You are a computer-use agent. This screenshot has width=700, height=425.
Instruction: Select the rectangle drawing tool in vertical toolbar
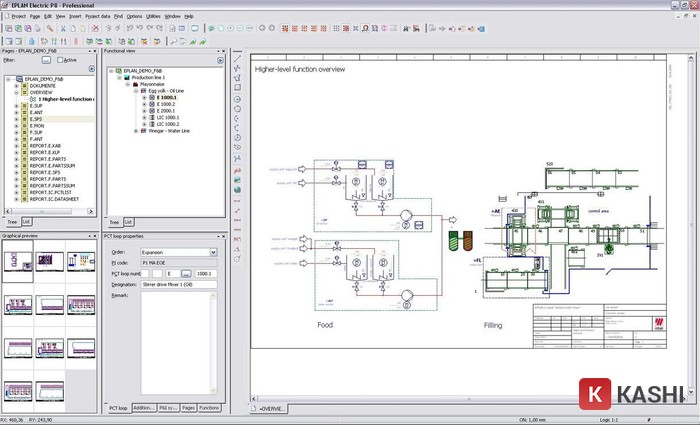point(237,89)
